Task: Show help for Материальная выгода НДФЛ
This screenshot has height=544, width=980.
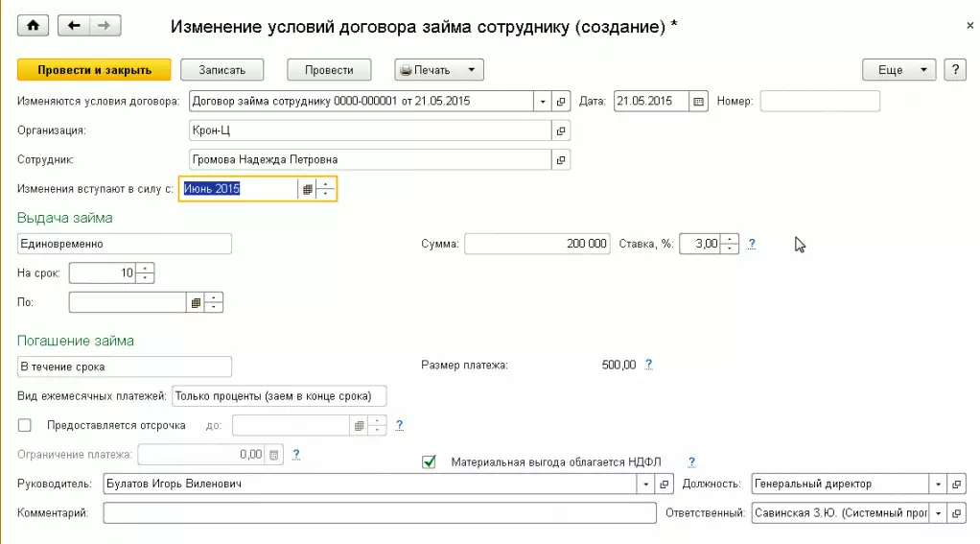Action: [x=691, y=462]
